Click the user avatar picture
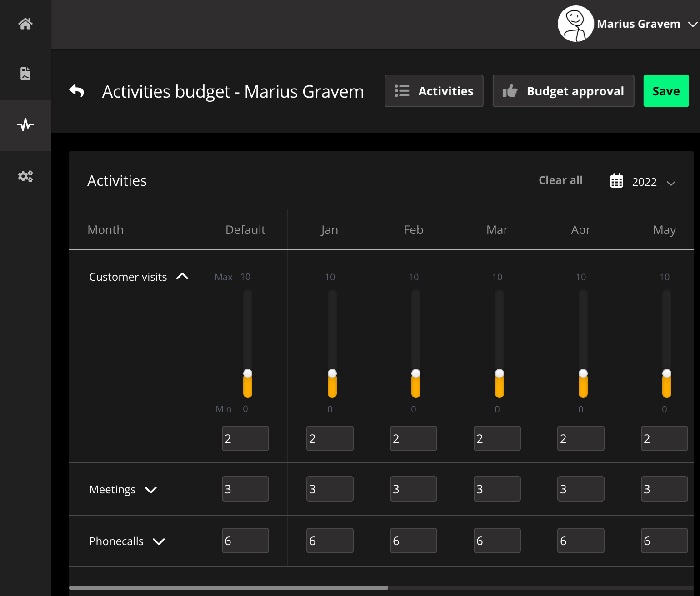 coord(575,24)
